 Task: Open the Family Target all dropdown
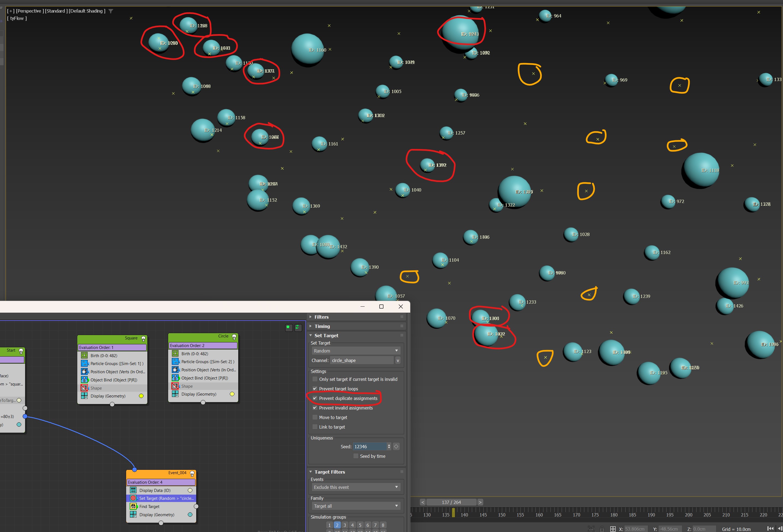tap(356, 506)
